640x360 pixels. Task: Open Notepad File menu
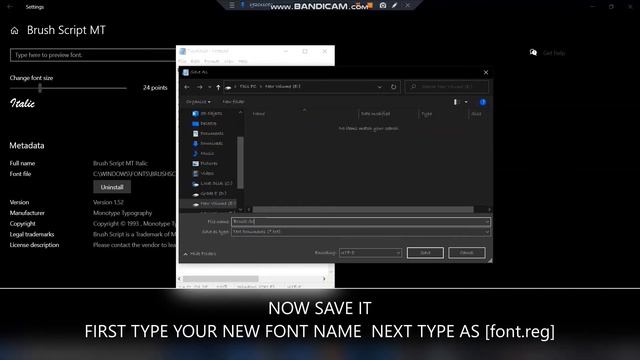tap(182, 61)
